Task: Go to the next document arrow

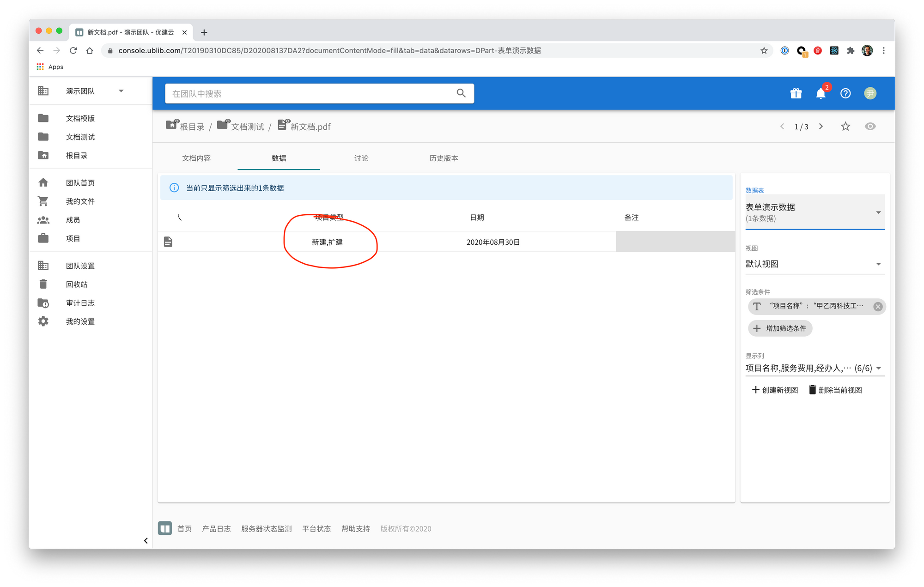Action: [x=821, y=127]
